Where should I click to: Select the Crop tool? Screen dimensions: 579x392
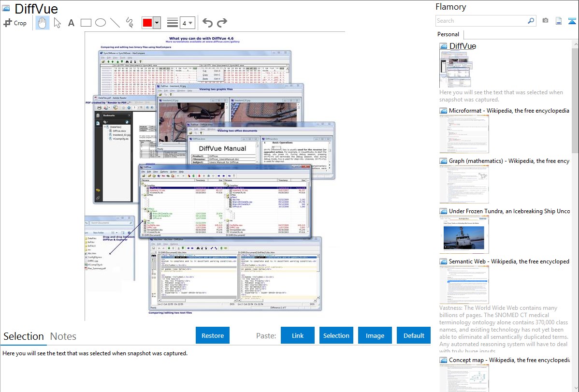point(15,23)
